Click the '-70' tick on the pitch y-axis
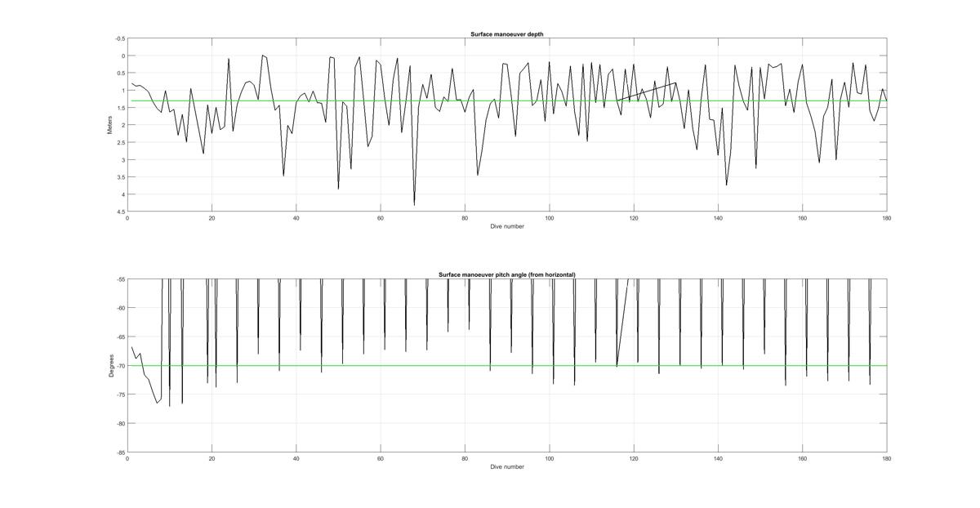 pyautogui.click(x=122, y=366)
